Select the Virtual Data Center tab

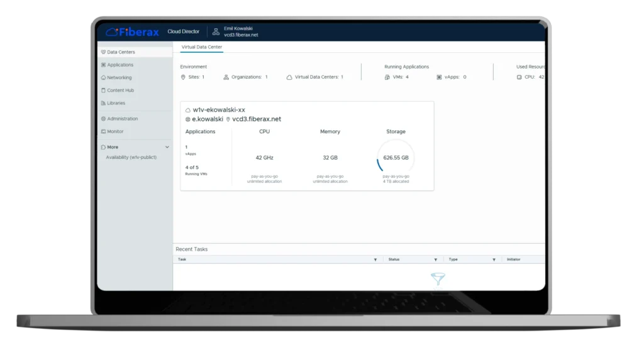click(x=202, y=47)
